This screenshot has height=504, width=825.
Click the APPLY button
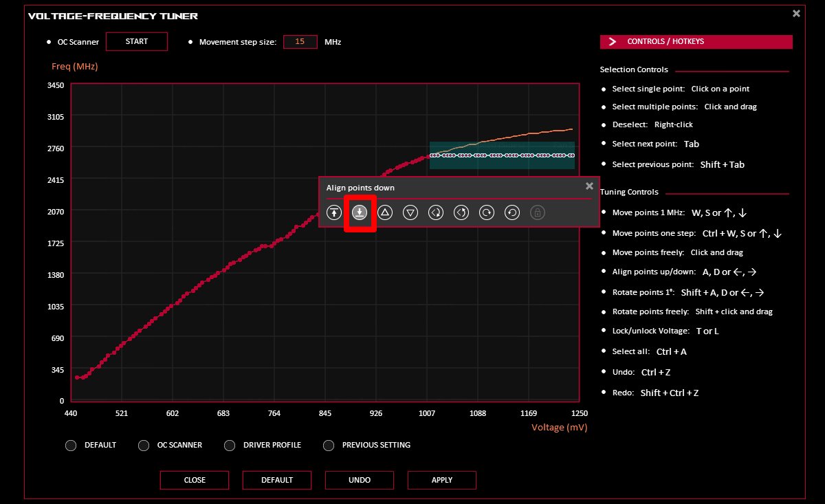[441, 480]
